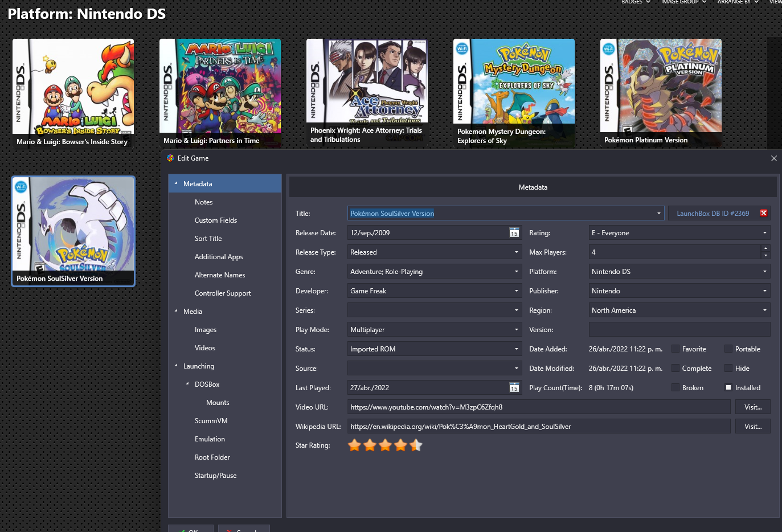
Task: Select Phoenix Wright: Trials and Tribulations cover
Action: (367, 93)
